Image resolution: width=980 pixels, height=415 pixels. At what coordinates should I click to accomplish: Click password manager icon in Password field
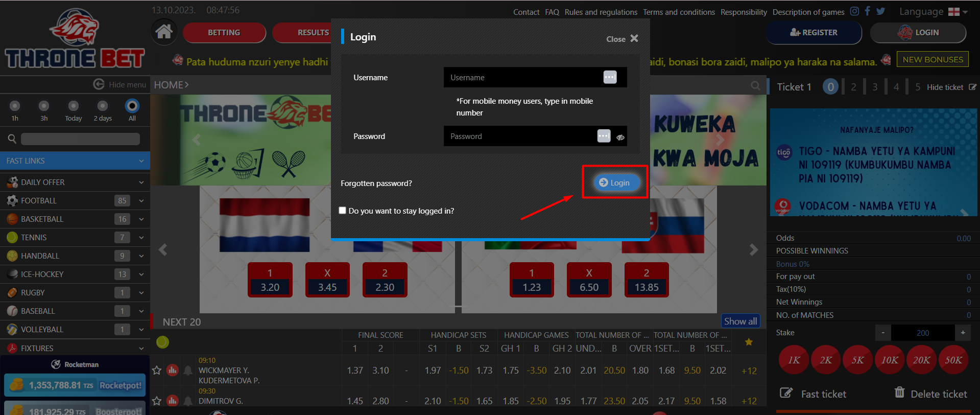point(604,136)
